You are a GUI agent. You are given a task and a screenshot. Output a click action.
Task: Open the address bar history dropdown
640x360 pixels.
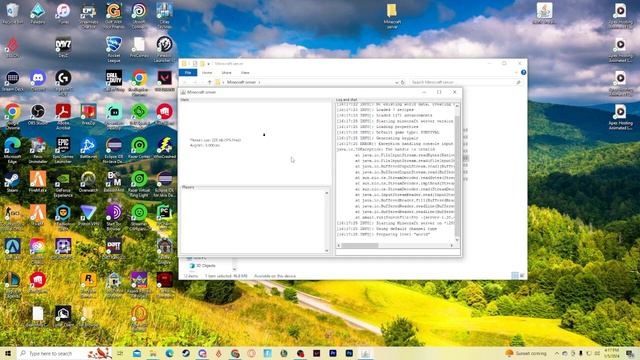pyautogui.click(x=396, y=82)
